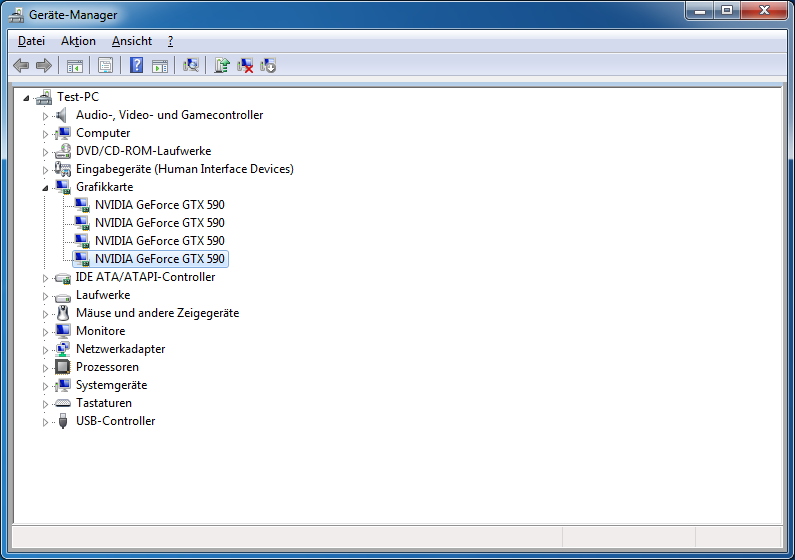
Task: Click the Geräte-Manager title bar icon
Action: click(16, 15)
